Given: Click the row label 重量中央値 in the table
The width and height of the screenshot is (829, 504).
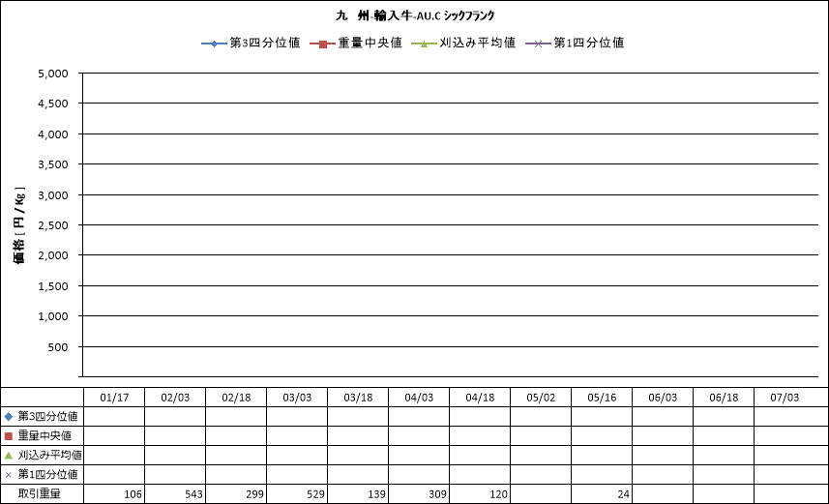Looking at the screenshot, I should [x=44, y=435].
